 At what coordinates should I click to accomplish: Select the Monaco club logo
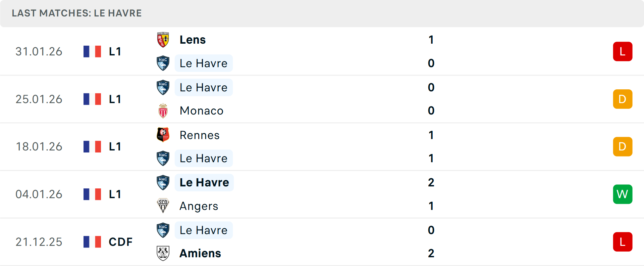coord(163,110)
